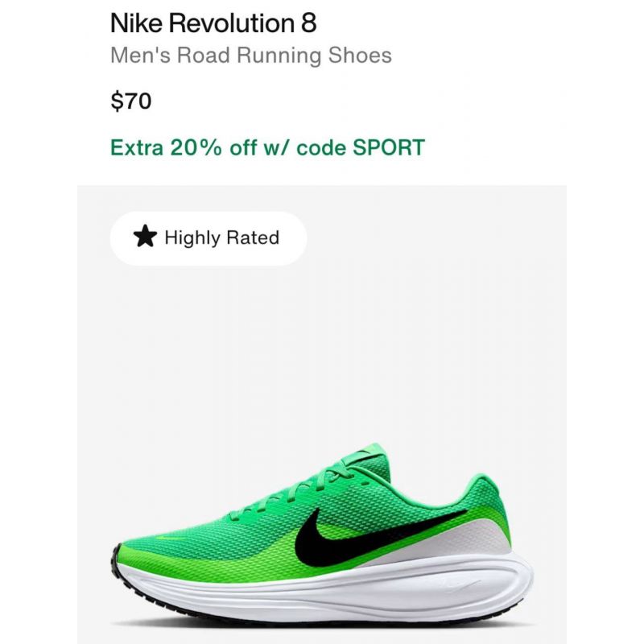
Task: Click the Highly Rated badge label
Action: tap(222, 237)
